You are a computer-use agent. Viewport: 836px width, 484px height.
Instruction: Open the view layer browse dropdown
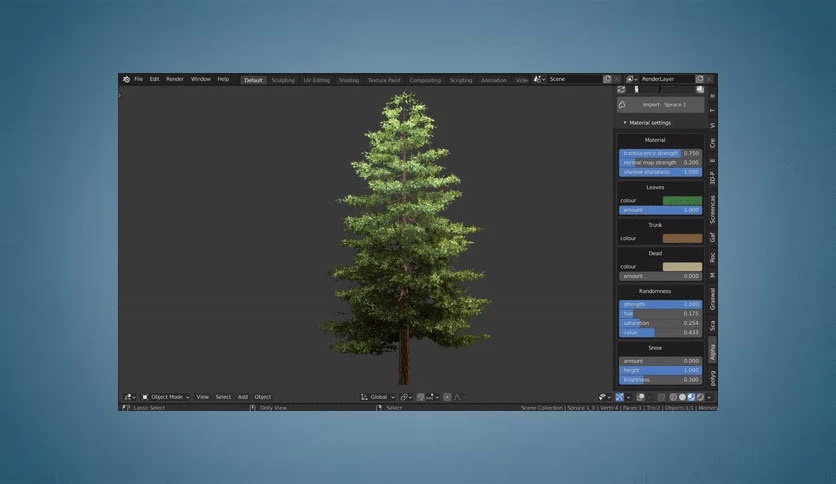coord(632,79)
